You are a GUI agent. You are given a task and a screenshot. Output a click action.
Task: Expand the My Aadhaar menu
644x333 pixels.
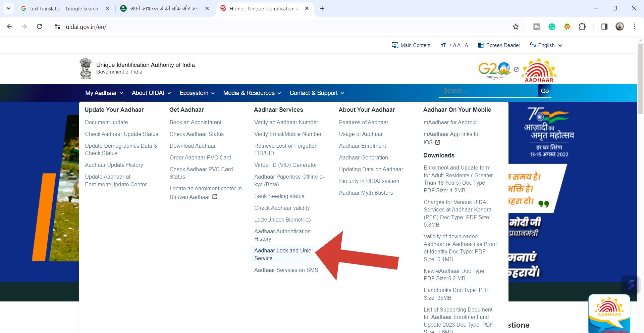click(104, 93)
